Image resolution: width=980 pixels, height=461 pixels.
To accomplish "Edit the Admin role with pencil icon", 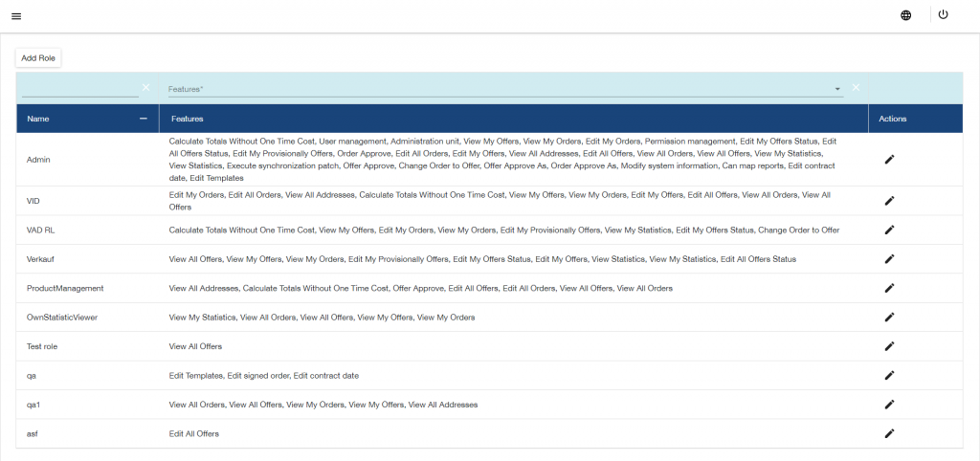I will click(x=889, y=160).
